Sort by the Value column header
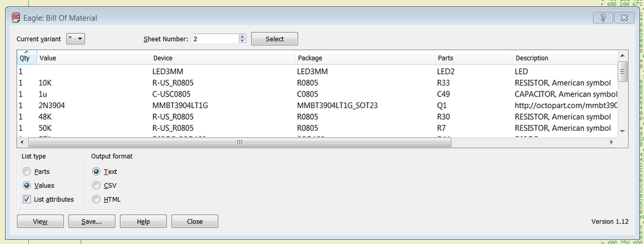Image resolution: width=644 pixels, height=244 pixels. 93,58
